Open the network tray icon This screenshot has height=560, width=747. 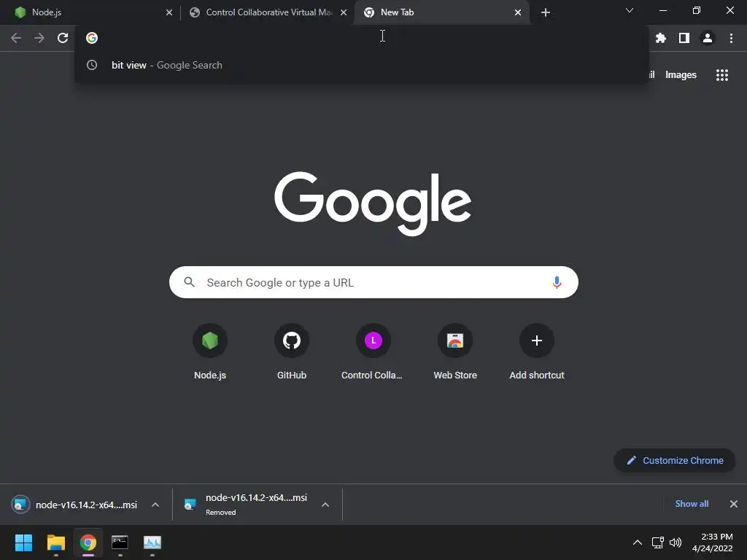[658, 542]
